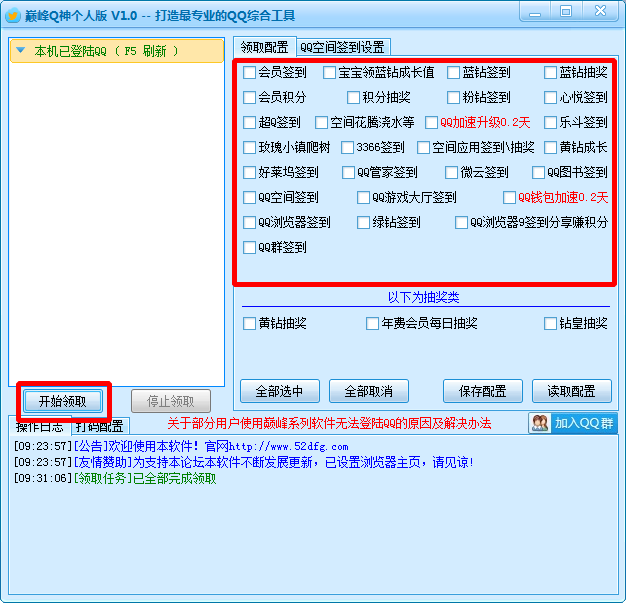
Task: Enable the 黄钻抽奖 checkbox
Action: (x=250, y=323)
